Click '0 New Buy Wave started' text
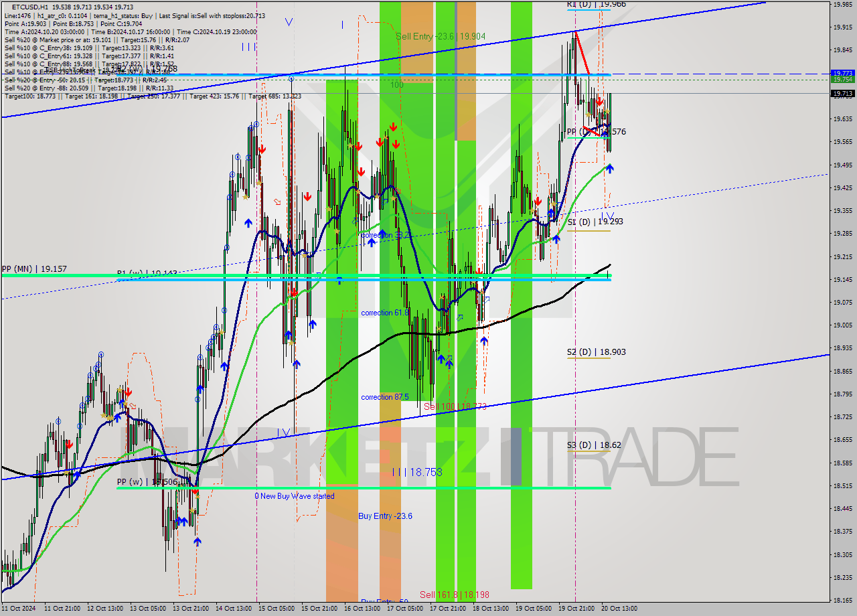 [x=295, y=496]
